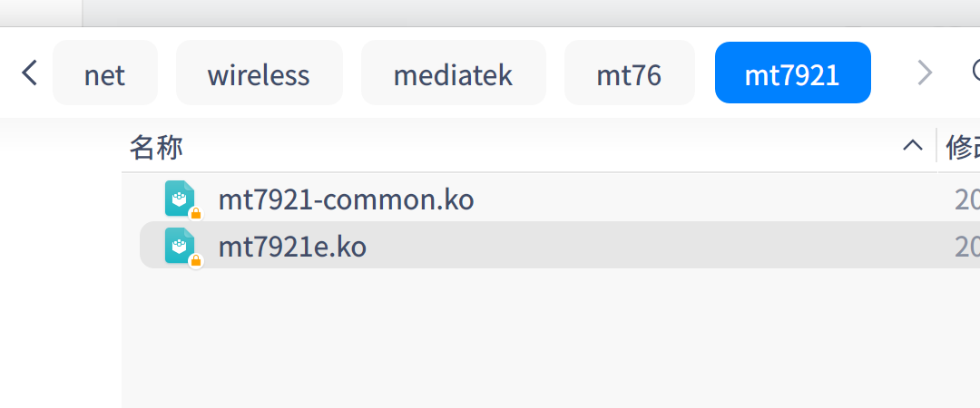
Task: Click the lock emblem on mt7921-common.ko
Action: (x=195, y=213)
